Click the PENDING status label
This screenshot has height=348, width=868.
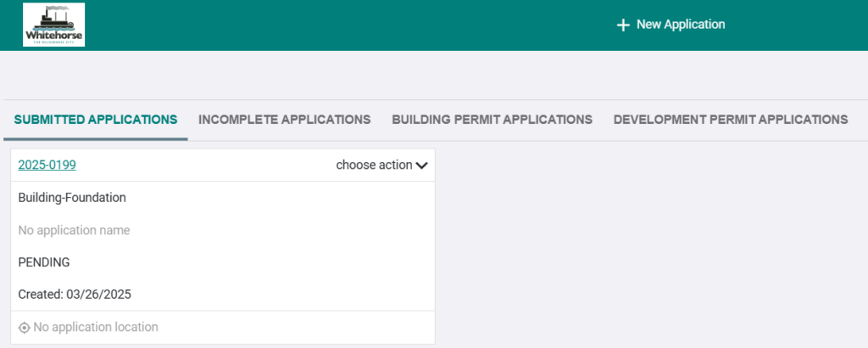pos(44,262)
